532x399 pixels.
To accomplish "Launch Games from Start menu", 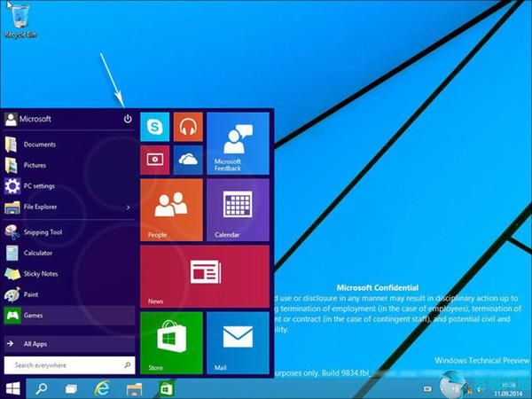I will tap(69, 316).
